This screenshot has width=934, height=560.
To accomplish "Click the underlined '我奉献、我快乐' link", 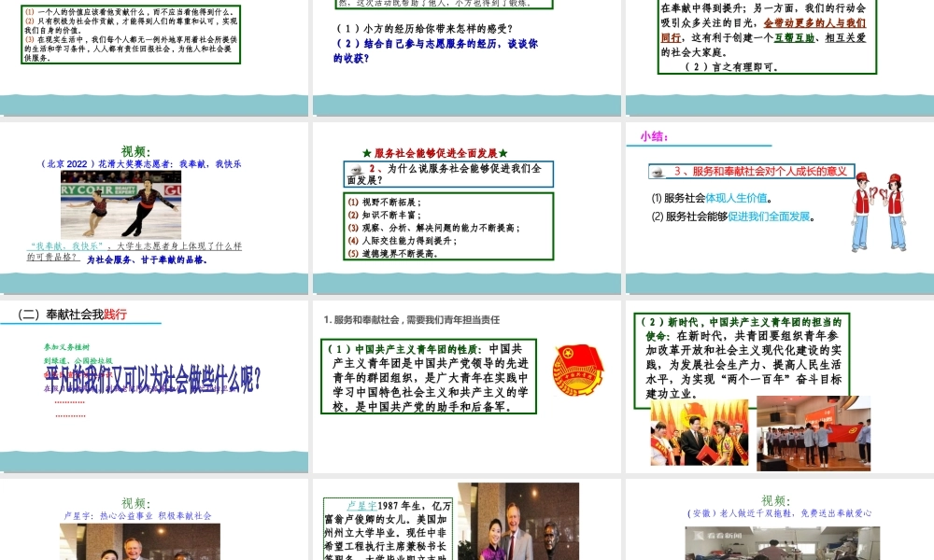I will coord(68,245).
